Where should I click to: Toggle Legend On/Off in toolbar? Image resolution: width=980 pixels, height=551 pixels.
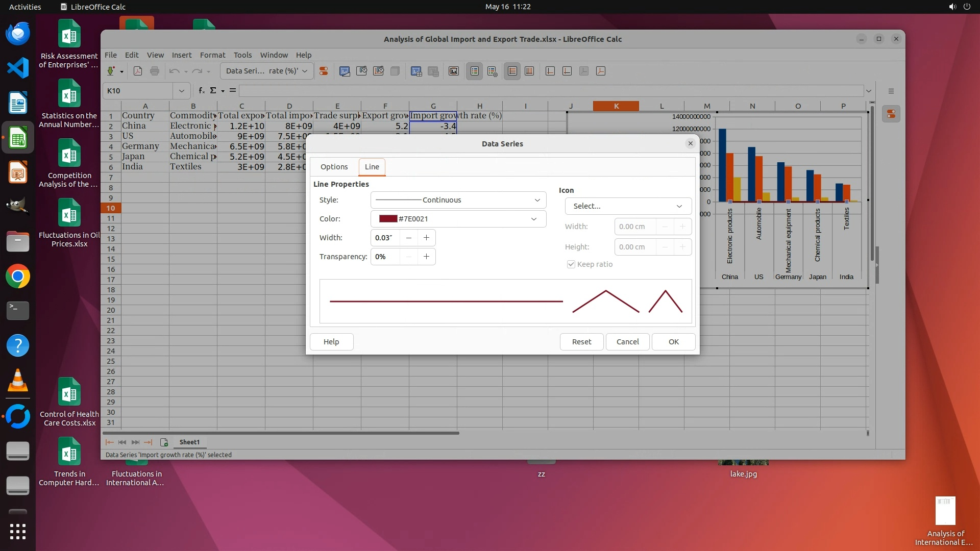click(x=475, y=71)
